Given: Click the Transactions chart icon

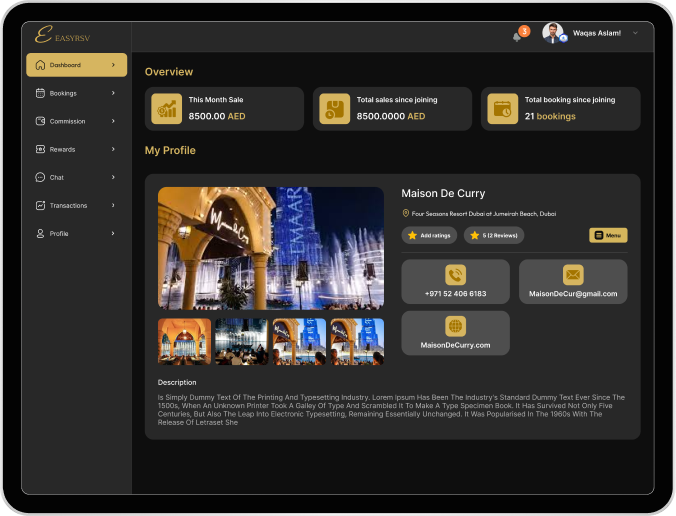Looking at the screenshot, I should click(x=40, y=205).
